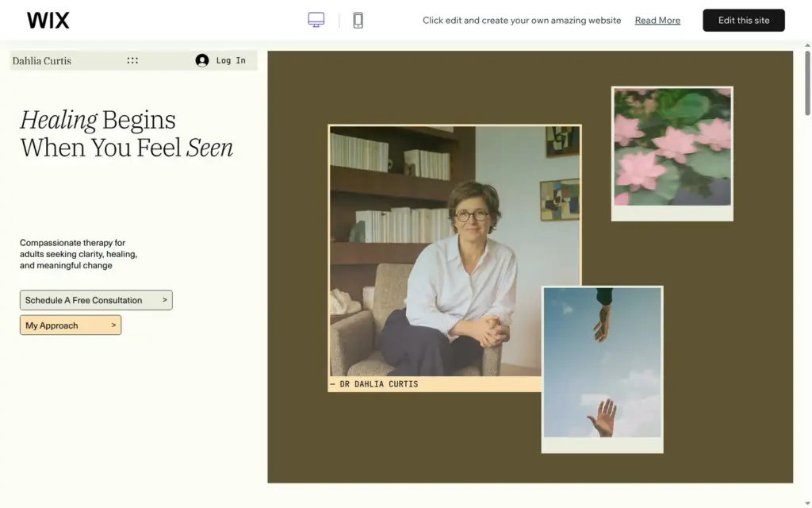Viewport: 812px width, 508px height.
Task: Click the lotus flowers photo
Action: tap(672, 147)
